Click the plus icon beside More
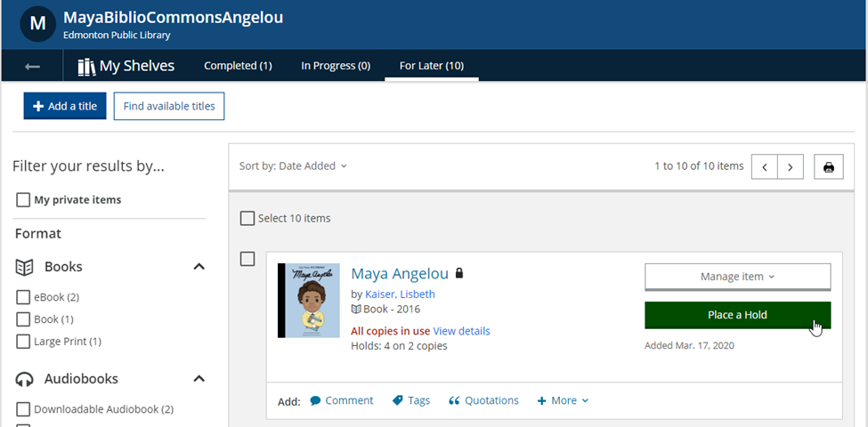This screenshot has height=427, width=868. click(542, 400)
